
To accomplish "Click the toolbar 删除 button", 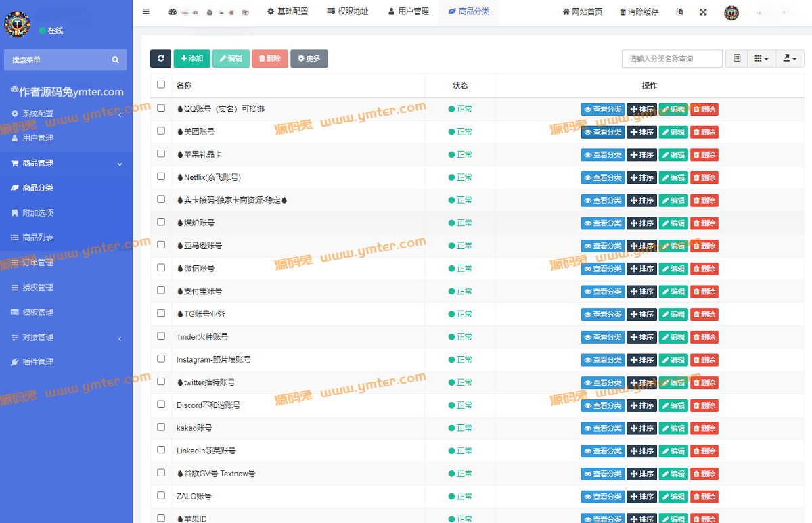I will (270, 59).
